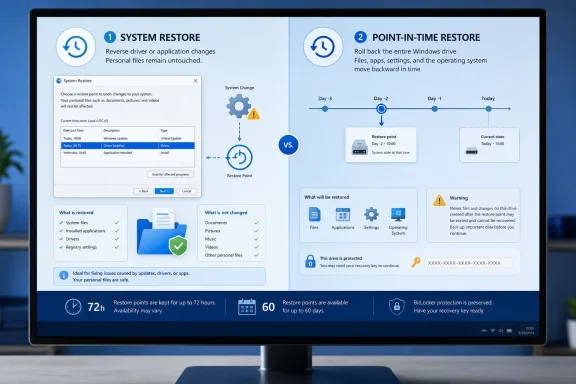Click the Back button in the dialog
This screenshot has width=576, height=384.
[143, 191]
